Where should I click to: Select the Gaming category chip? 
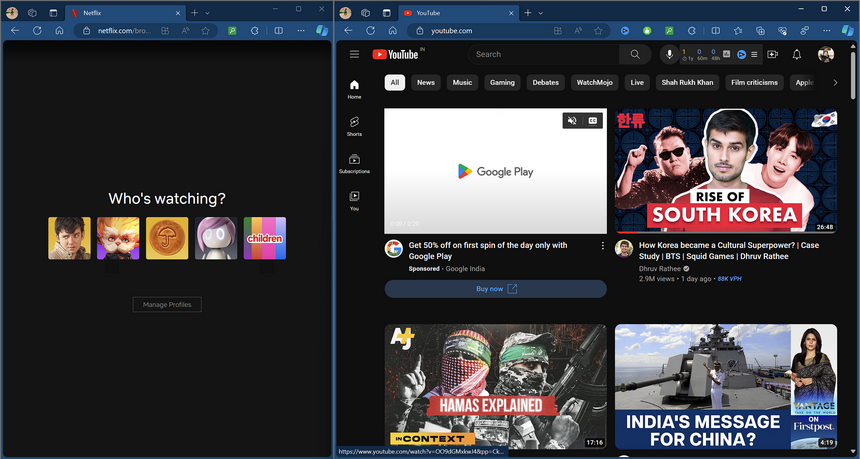point(502,83)
